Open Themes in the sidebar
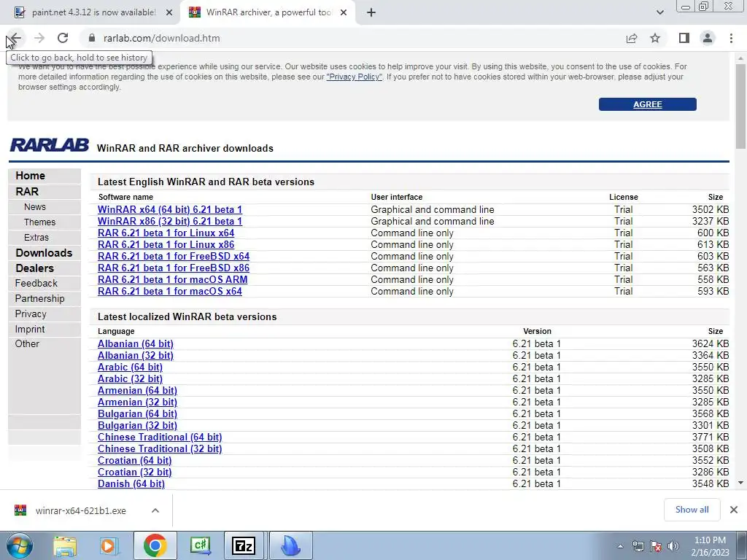 coord(39,222)
